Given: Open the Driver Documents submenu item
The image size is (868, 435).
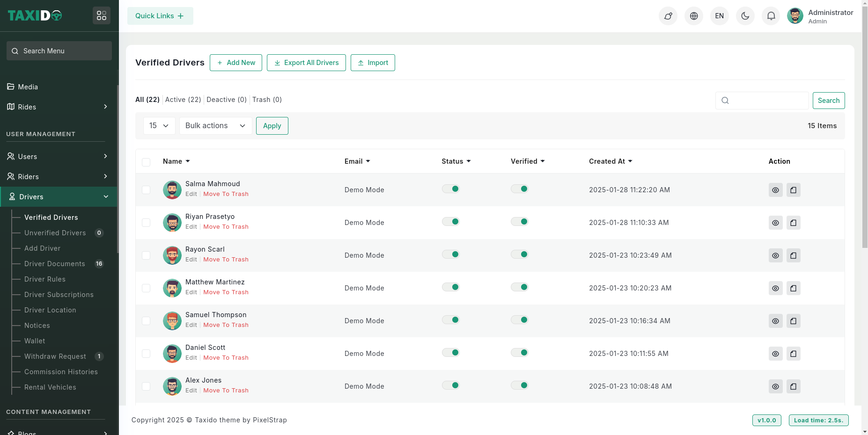Looking at the screenshot, I should pos(55,264).
